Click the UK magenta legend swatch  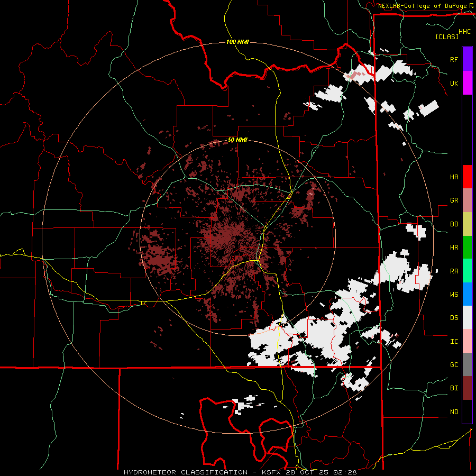(467, 83)
